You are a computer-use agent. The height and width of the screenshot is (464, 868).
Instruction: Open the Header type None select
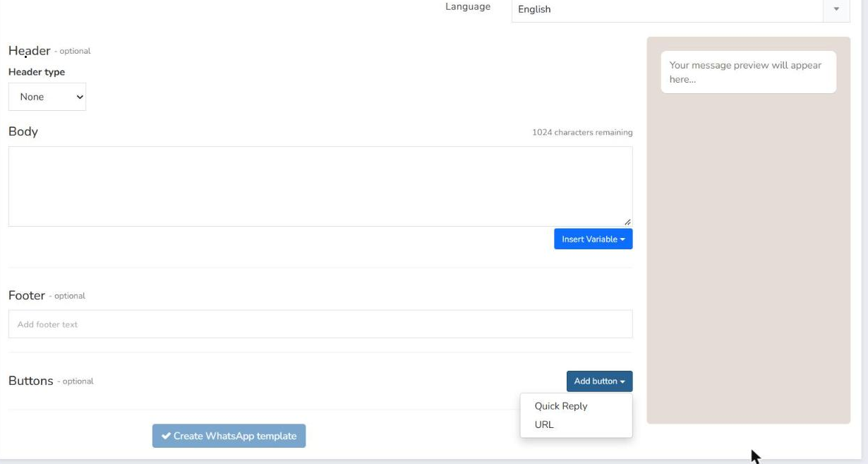(47, 97)
